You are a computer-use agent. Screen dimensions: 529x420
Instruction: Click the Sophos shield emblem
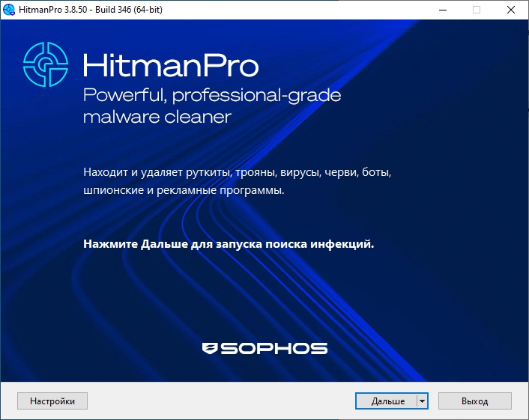210,349
